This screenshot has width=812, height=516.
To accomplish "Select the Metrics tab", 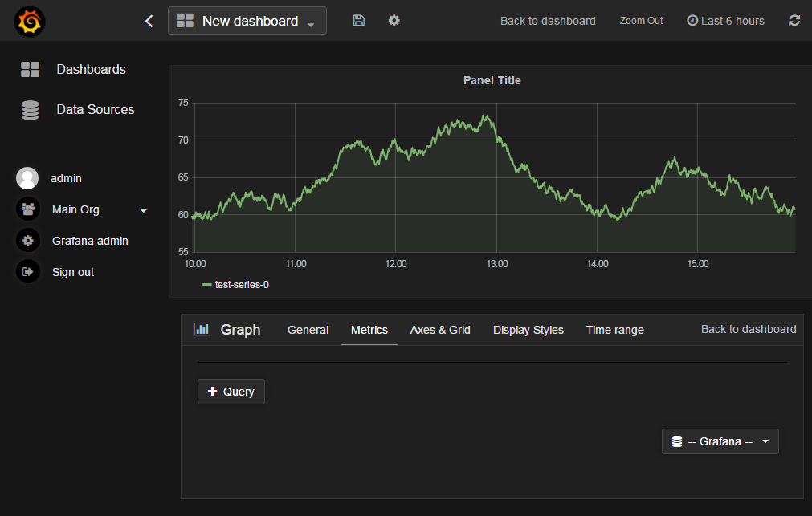I will click(369, 330).
